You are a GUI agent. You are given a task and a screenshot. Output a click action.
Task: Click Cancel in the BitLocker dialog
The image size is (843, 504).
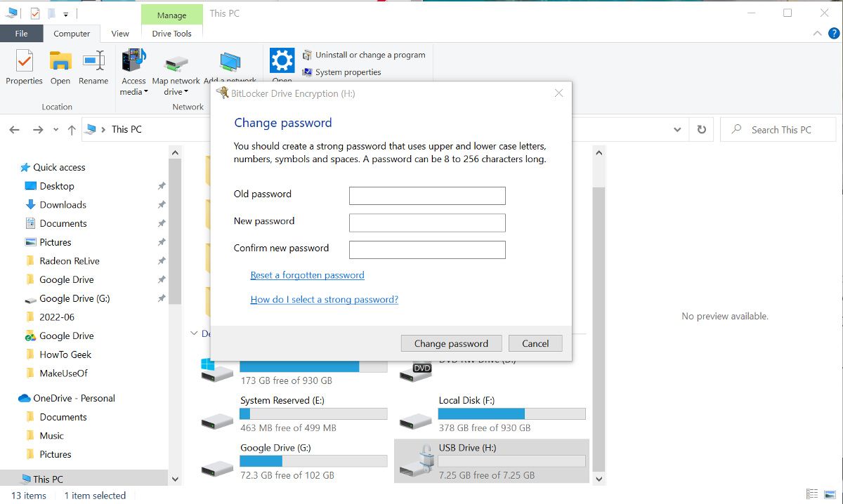[x=535, y=343]
